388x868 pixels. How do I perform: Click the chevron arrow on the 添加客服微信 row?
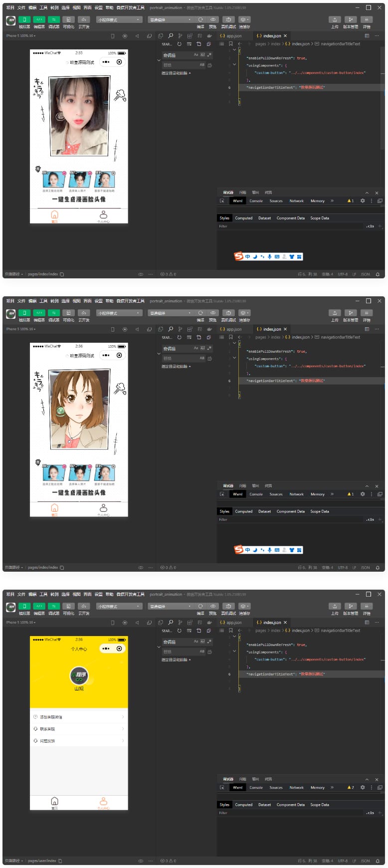click(x=123, y=717)
